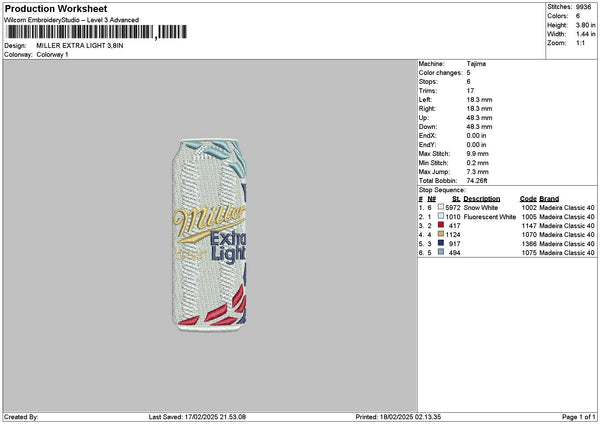Click thread code 1366
Image resolution: width=600 pixels, height=424 pixels.
(529, 244)
